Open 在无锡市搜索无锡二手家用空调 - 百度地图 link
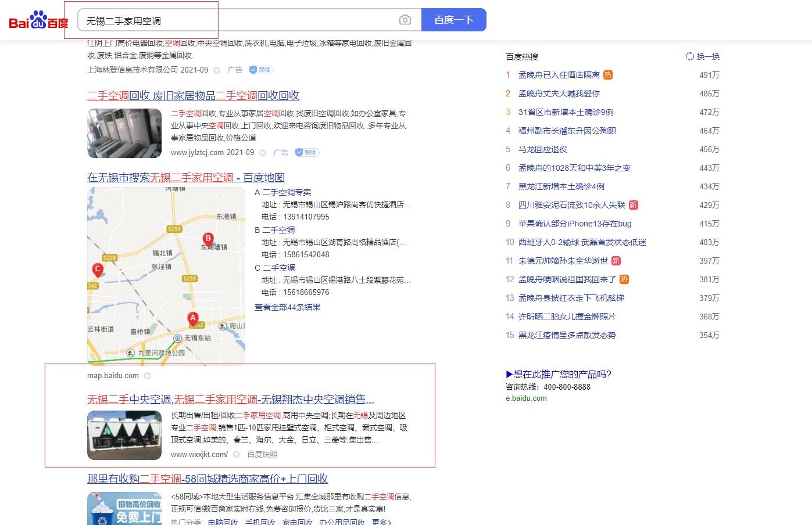Image resolution: width=812 pixels, height=525 pixels. pyautogui.click(x=186, y=178)
